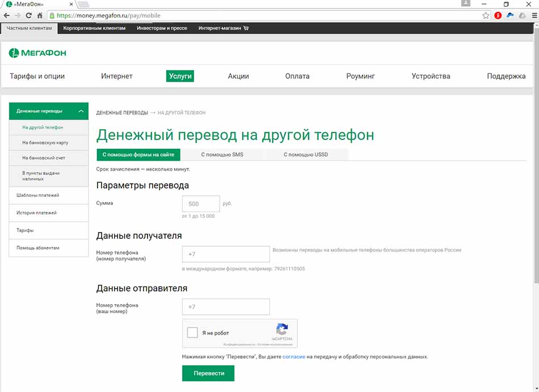Click the browser address bar URL
539x392 pixels.
(108, 15)
